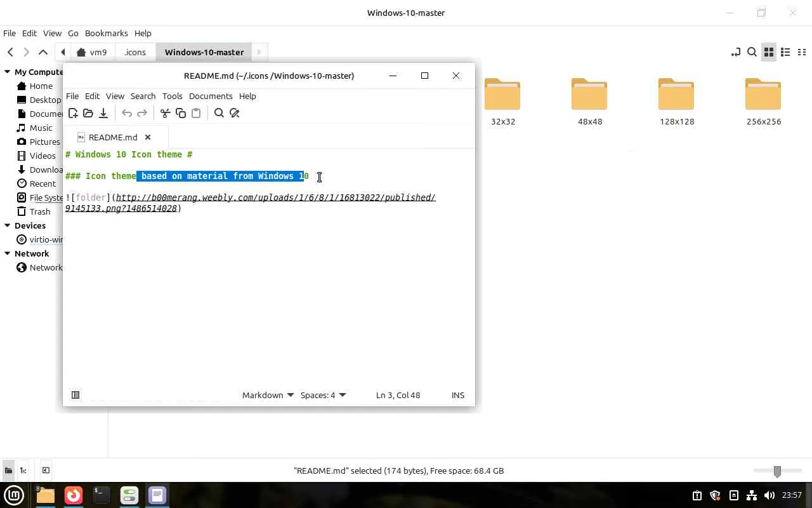The height and width of the screenshot is (508, 812).
Task: Open the file manager from the taskbar
Action: tap(46, 495)
